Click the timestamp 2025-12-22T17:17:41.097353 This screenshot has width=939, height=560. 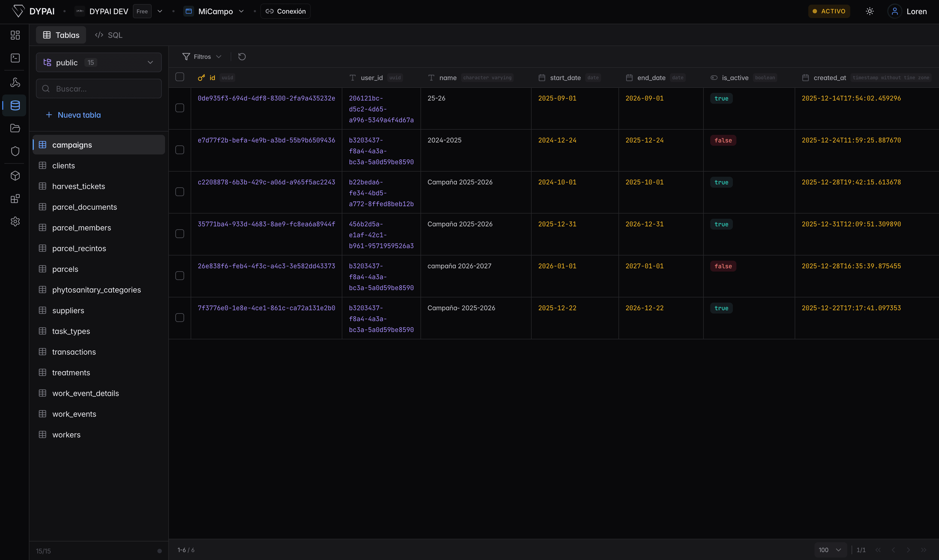pyautogui.click(x=851, y=308)
